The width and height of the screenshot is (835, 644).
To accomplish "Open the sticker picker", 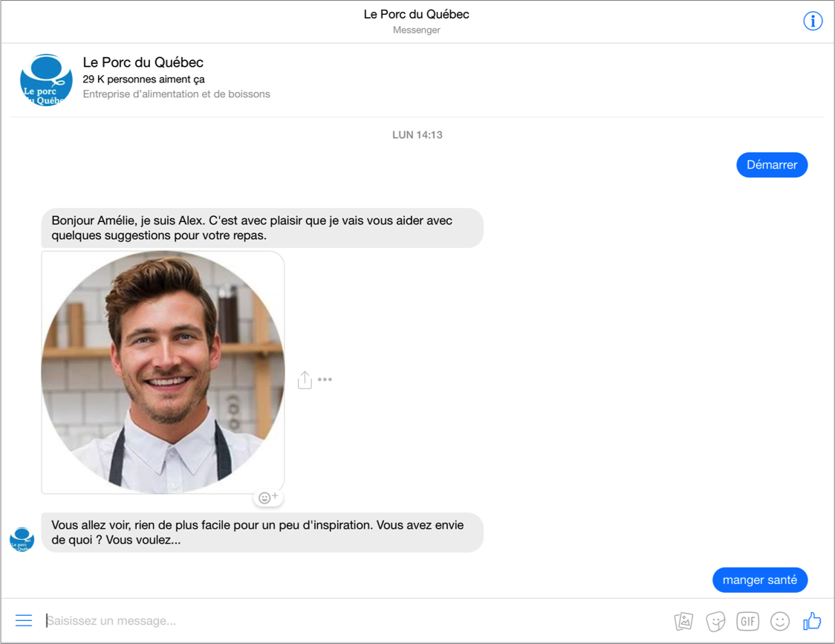I will click(715, 621).
